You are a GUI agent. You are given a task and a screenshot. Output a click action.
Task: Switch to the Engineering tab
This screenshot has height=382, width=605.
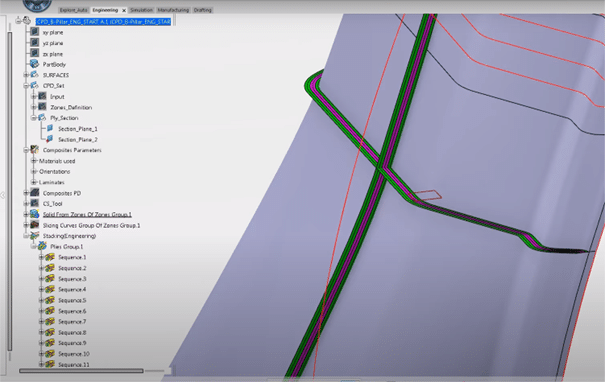pyautogui.click(x=105, y=10)
